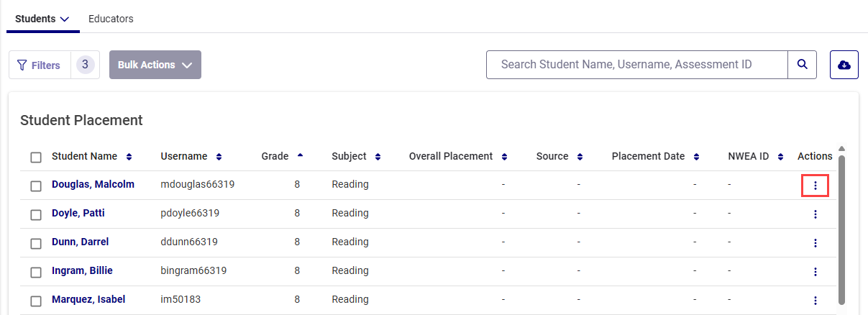Sort by Placement Date column arrows

click(x=697, y=157)
